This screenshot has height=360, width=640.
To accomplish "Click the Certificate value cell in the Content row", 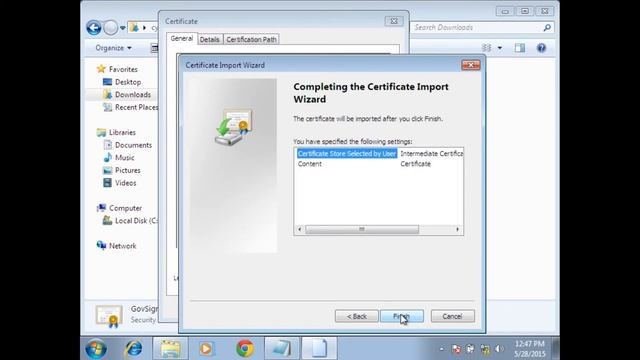I will pyautogui.click(x=416, y=164).
